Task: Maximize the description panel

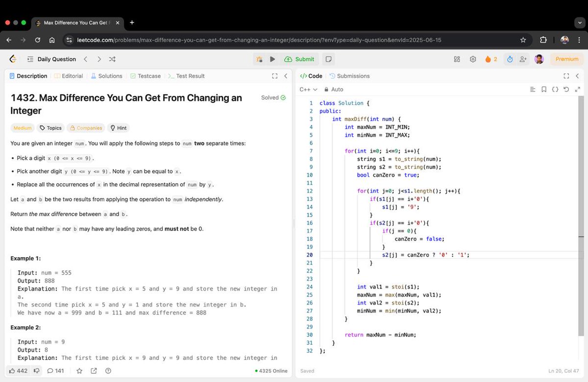Action: point(275,76)
